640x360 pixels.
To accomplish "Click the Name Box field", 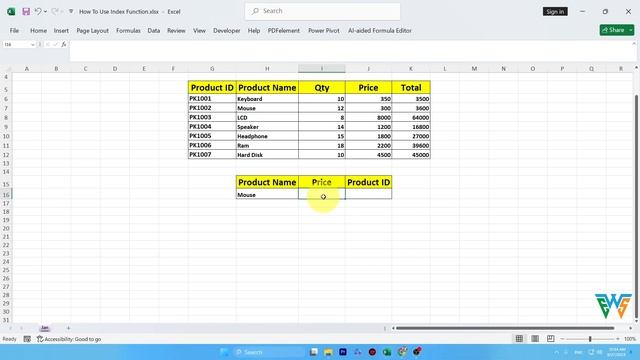I will (x=16, y=44).
